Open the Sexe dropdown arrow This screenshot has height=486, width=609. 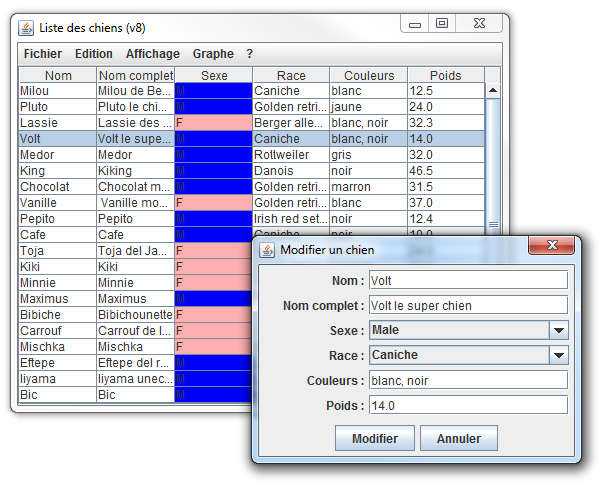[559, 330]
